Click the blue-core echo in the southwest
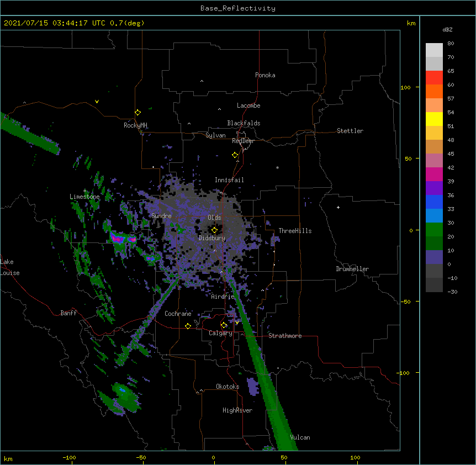This screenshot has height=465, width=476. (123, 390)
